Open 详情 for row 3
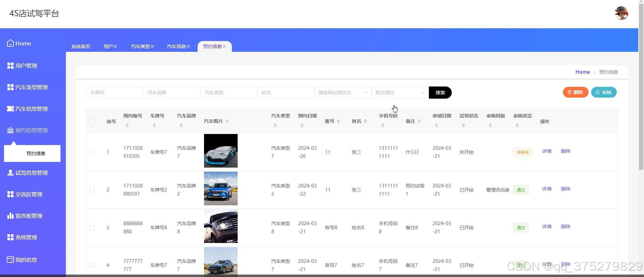 click(x=547, y=227)
